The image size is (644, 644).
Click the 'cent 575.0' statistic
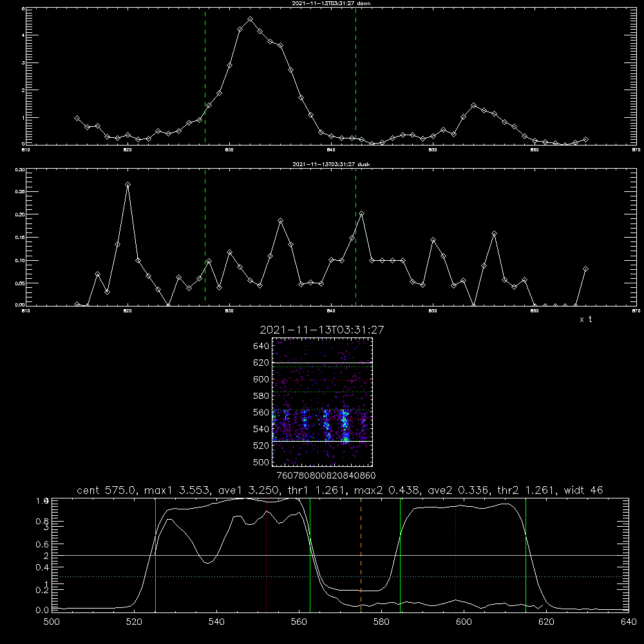pos(104,490)
